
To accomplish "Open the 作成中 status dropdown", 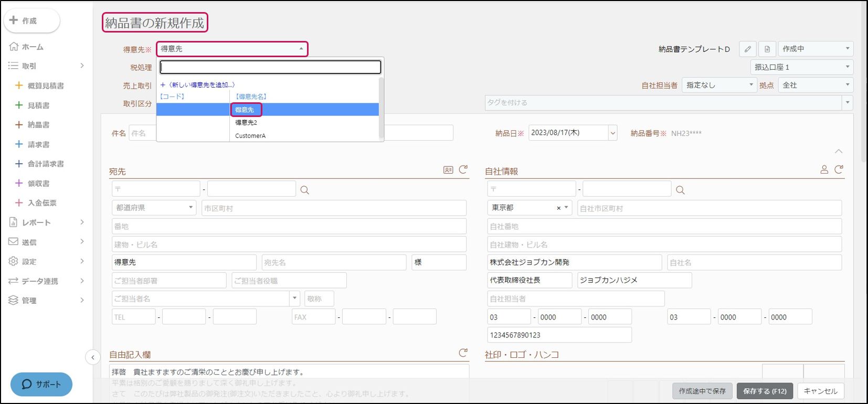I will 815,49.
